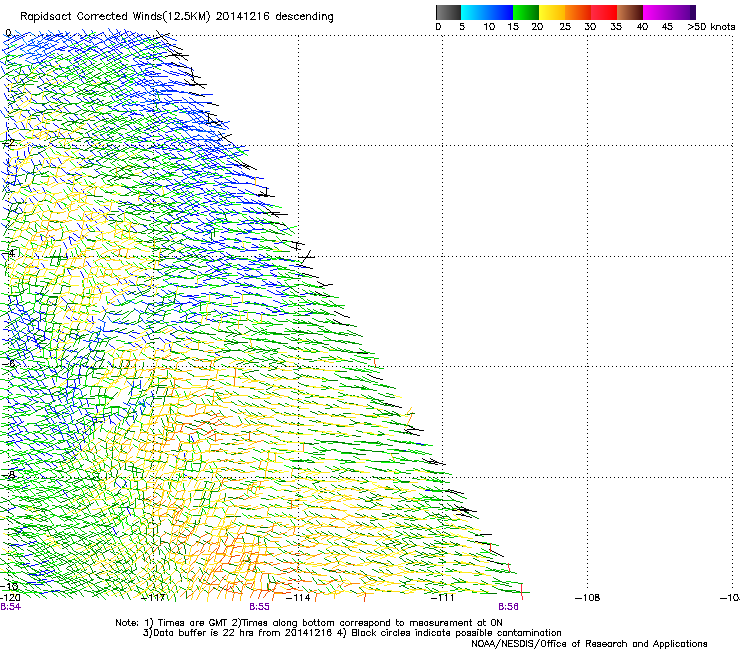The image size is (740, 650).
Task: Click the '-6' latitude axis label
Action: (x=8, y=363)
